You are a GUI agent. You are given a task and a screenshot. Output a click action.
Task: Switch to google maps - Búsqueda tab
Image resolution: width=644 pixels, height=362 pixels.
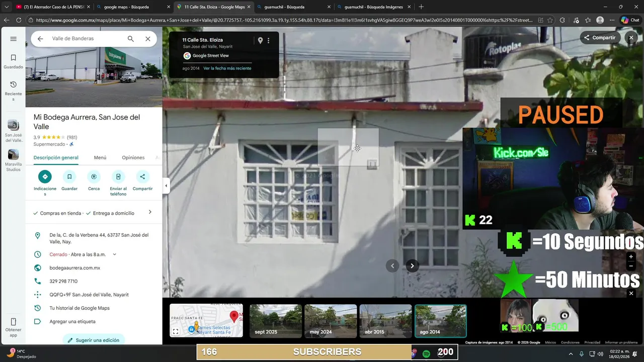point(133,7)
